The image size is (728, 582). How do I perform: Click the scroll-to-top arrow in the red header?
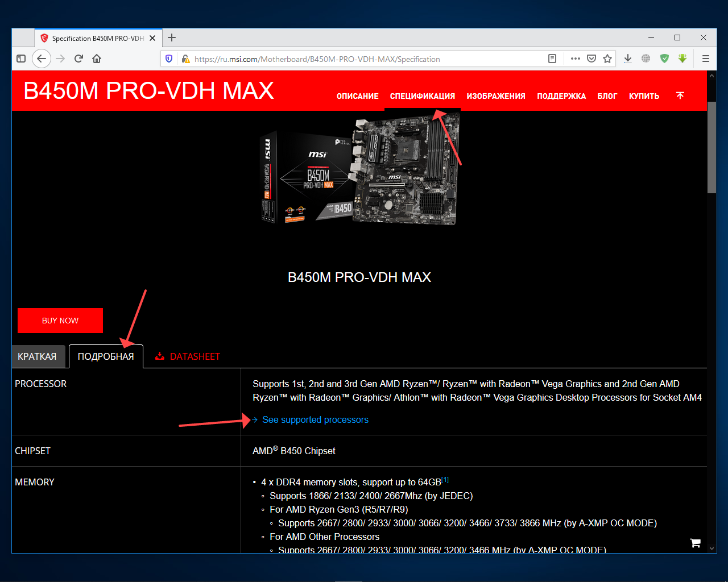coord(680,95)
